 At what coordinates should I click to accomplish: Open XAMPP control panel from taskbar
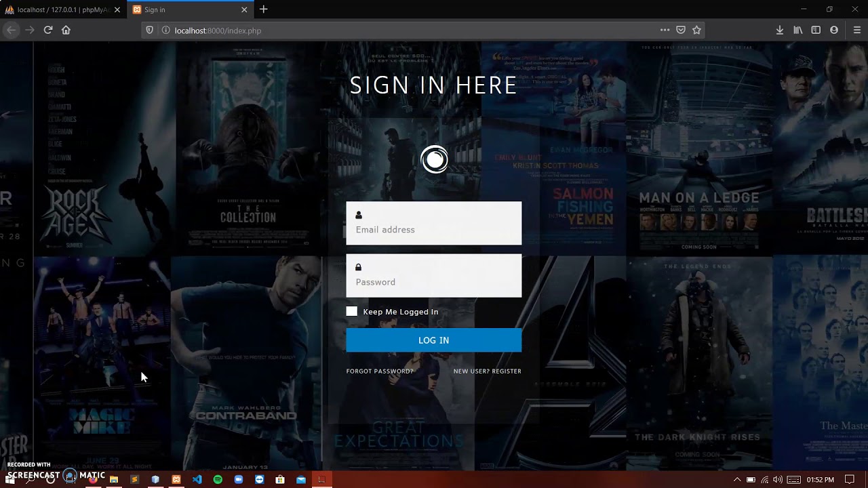coord(176,480)
